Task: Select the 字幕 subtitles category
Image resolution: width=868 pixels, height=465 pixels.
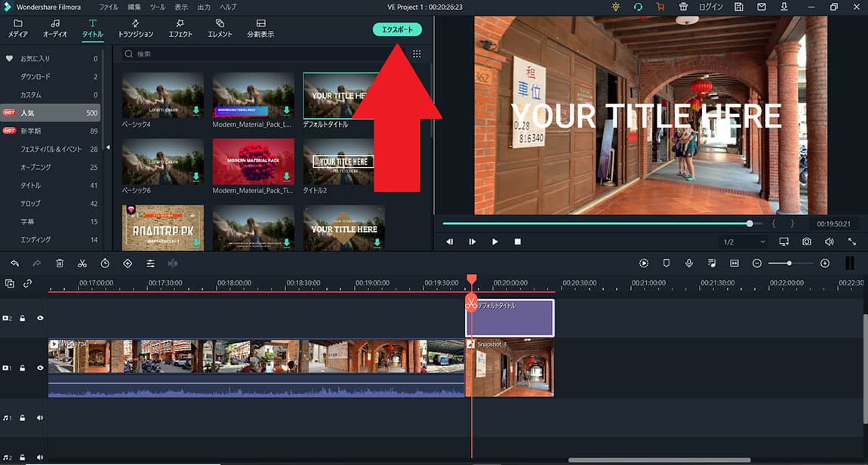Action: pos(51,221)
